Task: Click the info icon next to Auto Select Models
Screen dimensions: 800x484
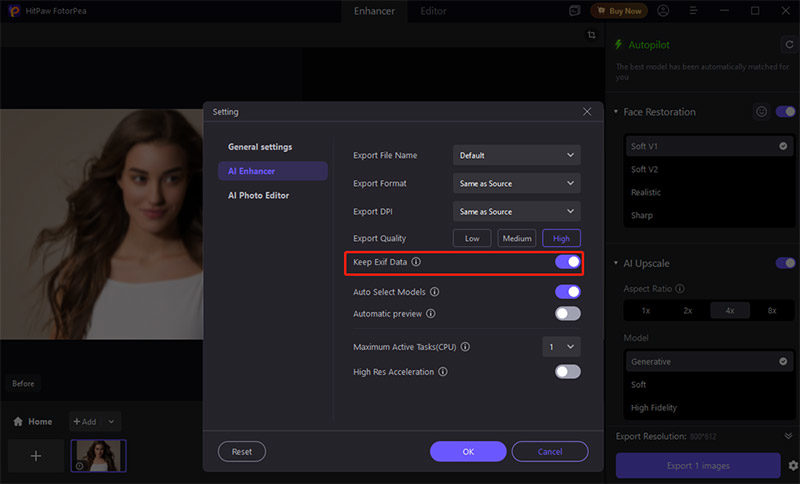Action: [435, 292]
